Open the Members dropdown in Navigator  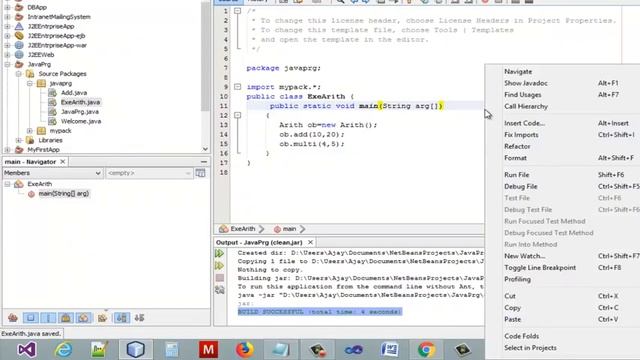coord(52,173)
